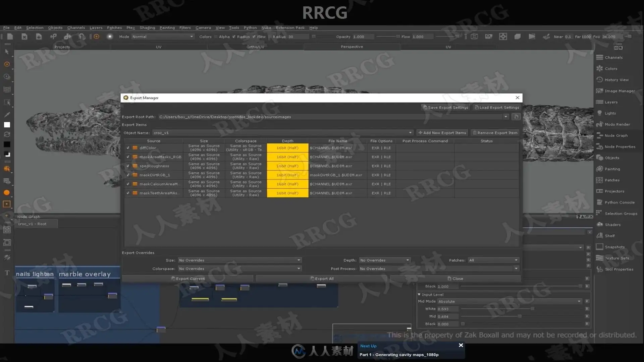Open the Post Process override dropdown
The width and height of the screenshot is (644, 362).
pos(439,268)
